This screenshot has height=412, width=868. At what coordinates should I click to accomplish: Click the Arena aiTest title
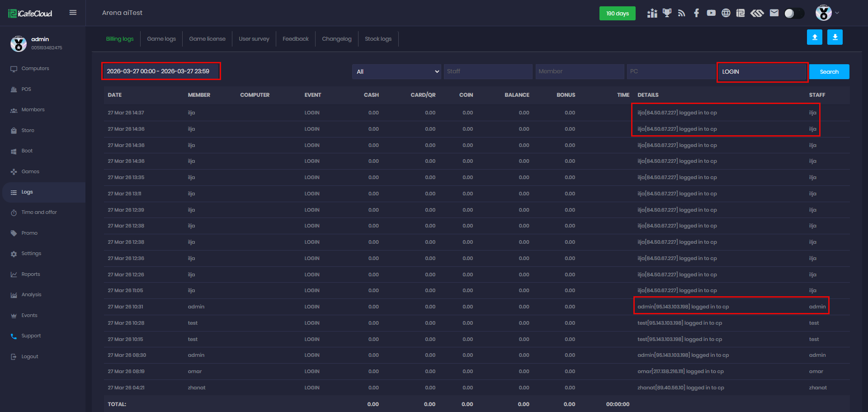point(122,13)
